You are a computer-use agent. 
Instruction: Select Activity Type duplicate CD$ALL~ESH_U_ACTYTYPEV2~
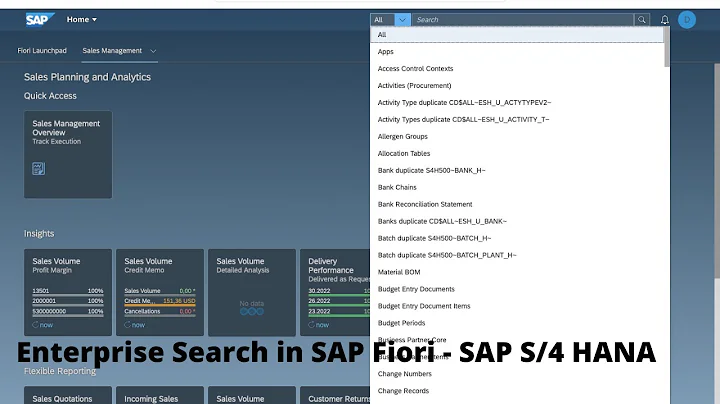[517, 102]
